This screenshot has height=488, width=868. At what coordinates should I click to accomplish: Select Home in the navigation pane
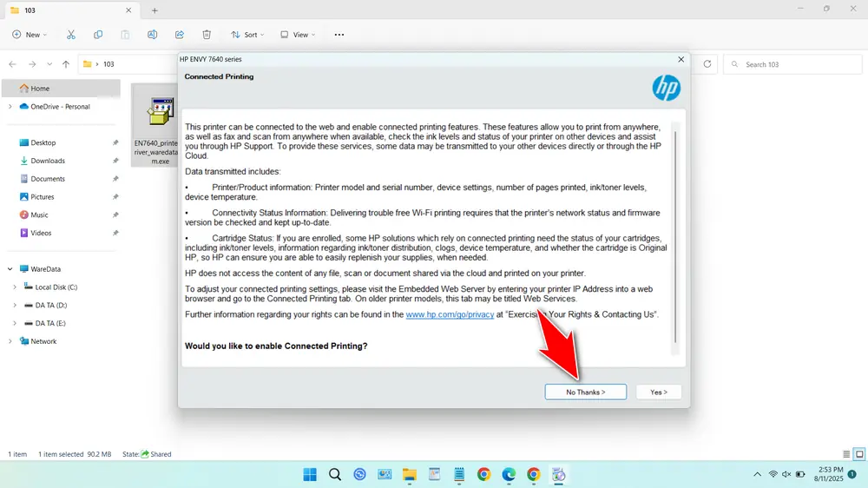(61, 88)
